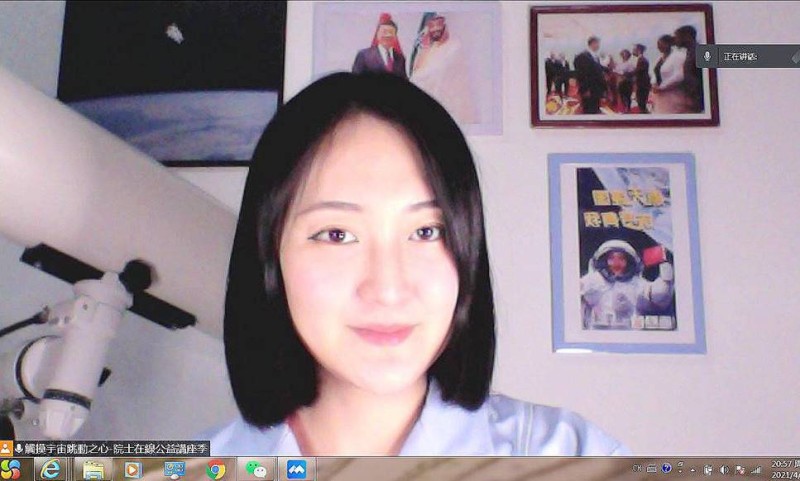
Task: Open the CH input language selector
Action: point(638,468)
